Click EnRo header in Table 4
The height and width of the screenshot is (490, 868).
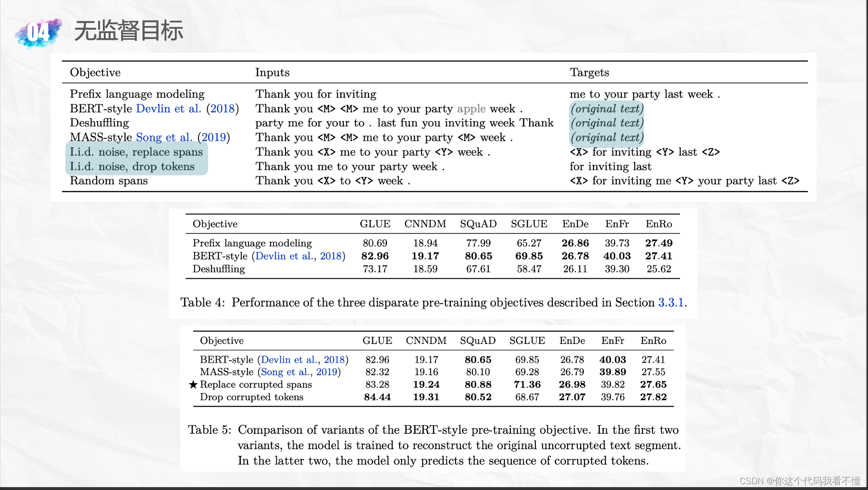click(659, 224)
